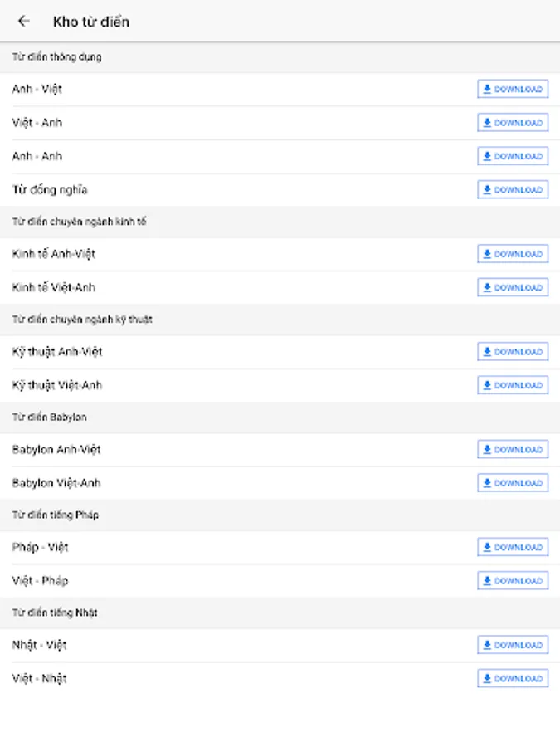
Task: Select the Từ đồng nghĩa list row
Action: (x=50, y=190)
